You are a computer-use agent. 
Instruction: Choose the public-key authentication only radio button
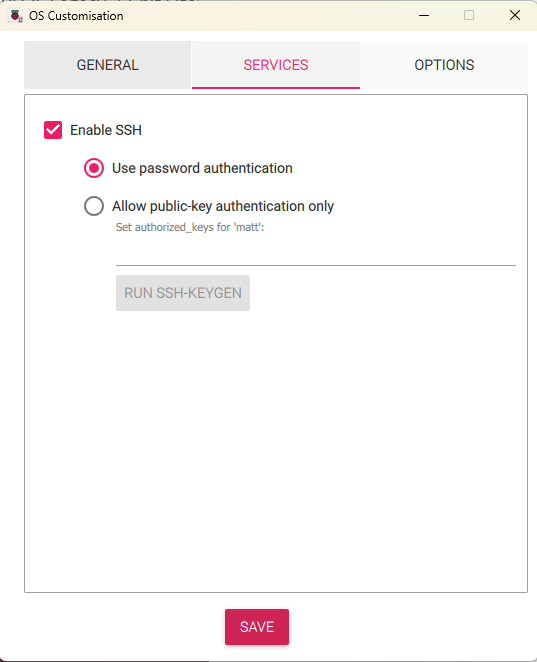tap(94, 206)
